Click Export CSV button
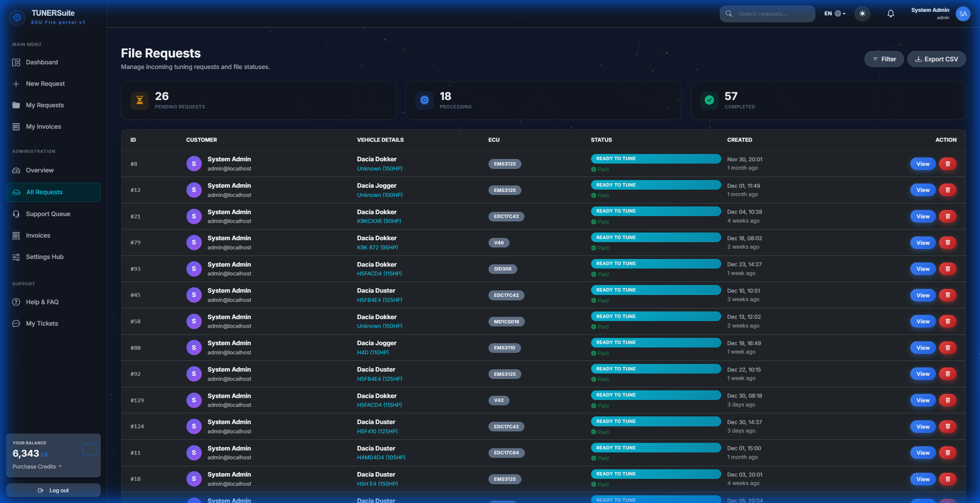The width and height of the screenshot is (980, 503). [936, 59]
